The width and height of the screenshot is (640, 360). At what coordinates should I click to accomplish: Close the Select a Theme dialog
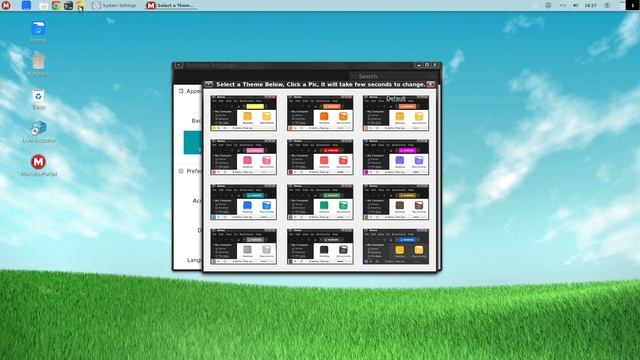point(431,84)
